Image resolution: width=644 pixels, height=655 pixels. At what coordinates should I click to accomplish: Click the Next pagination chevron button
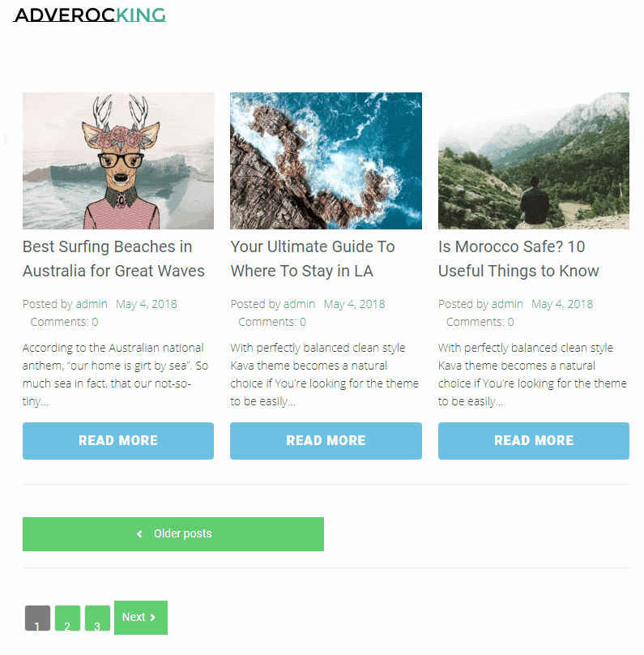pyautogui.click(x=141, y=618)
